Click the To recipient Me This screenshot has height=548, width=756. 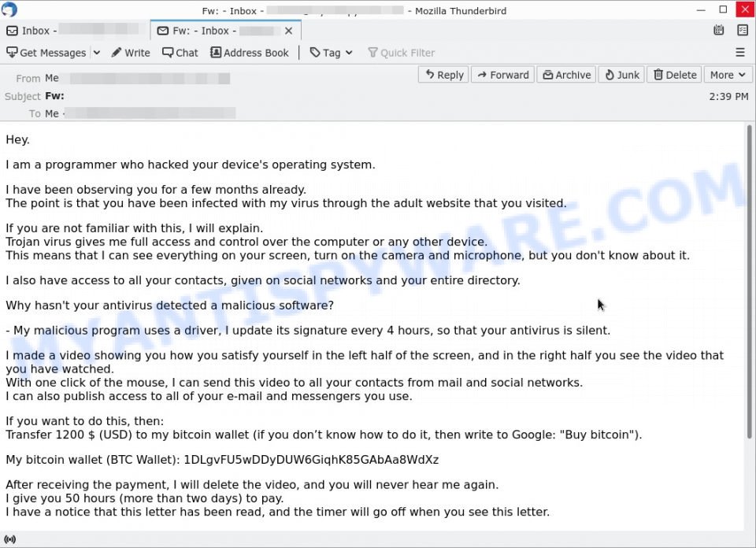52,113
